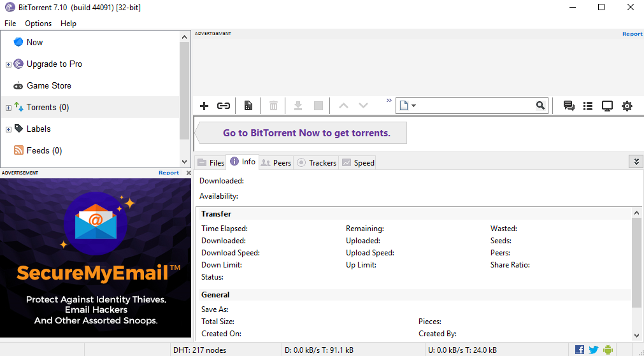Click the Stop square icon

tap(318, 106)
